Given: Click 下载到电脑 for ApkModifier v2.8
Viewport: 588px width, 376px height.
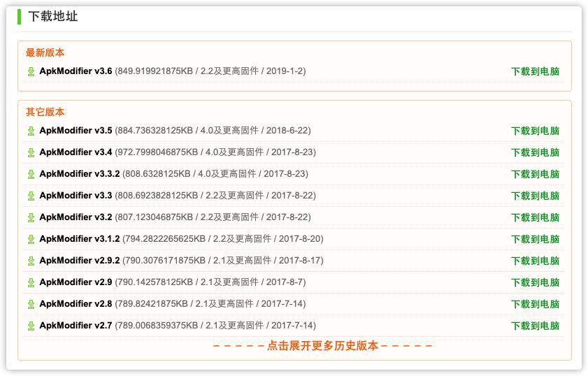Looking at the screenshot, I should coord(535,304).
